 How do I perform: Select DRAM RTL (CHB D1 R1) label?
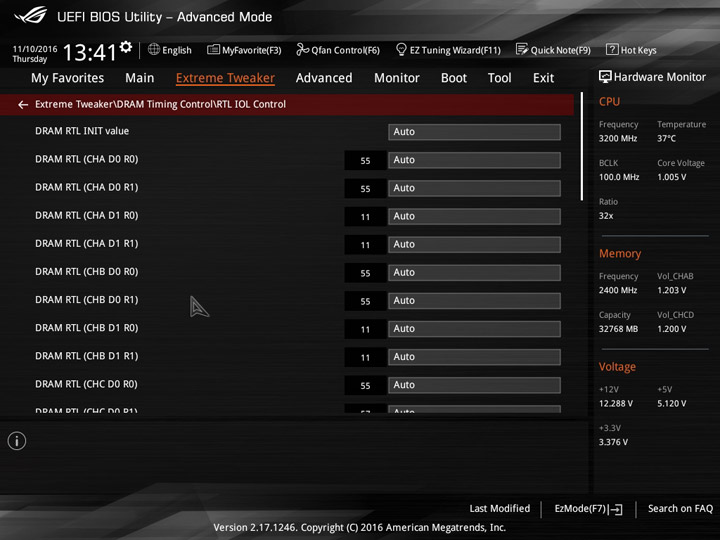pyautogui.click(x=86, y=356)
